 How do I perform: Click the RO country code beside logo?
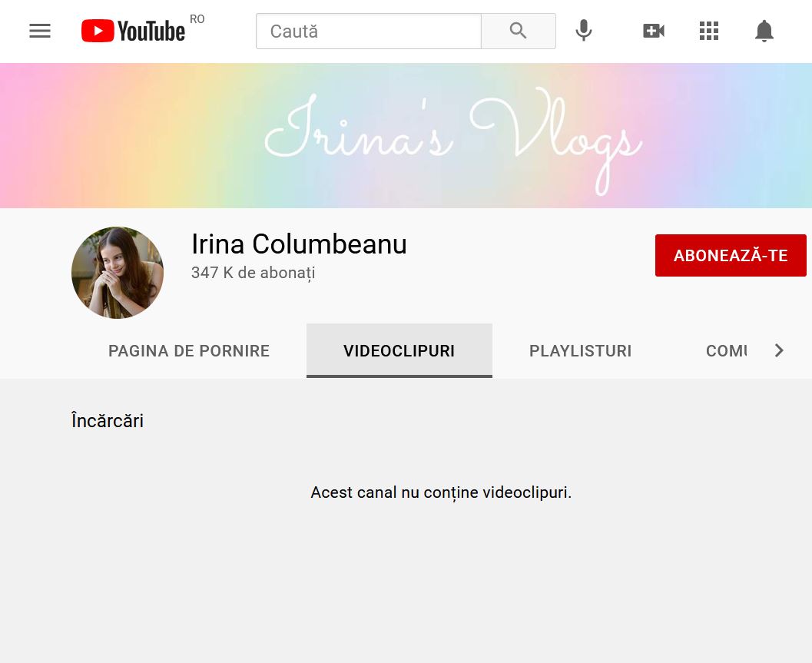197,19
